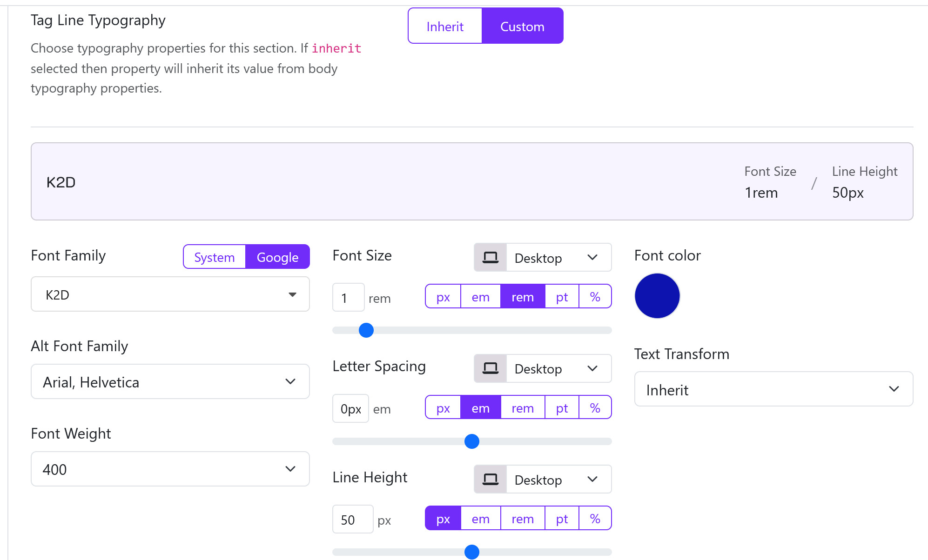This screenshot has height=560, width=928.
Task: Switch Font Family source to System
Action: (214, 257)
